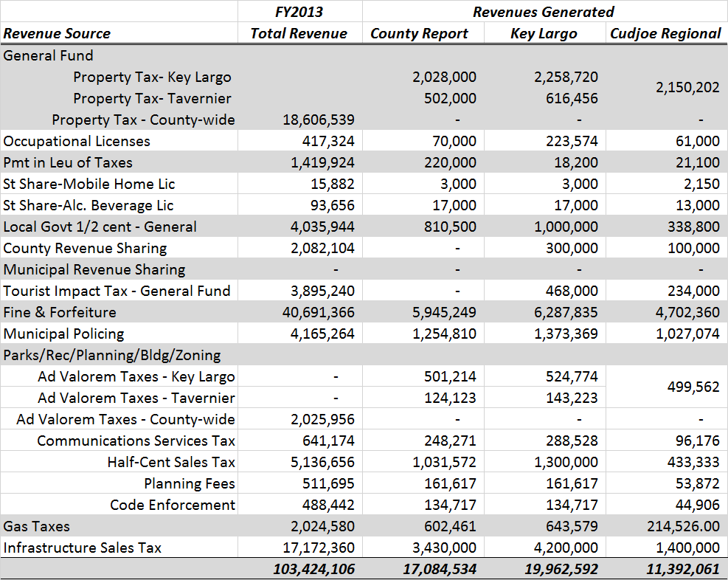
Task: Click the Parks/Rec/Planning/Bldg/Zoning section label
Action: coord(112,355)
